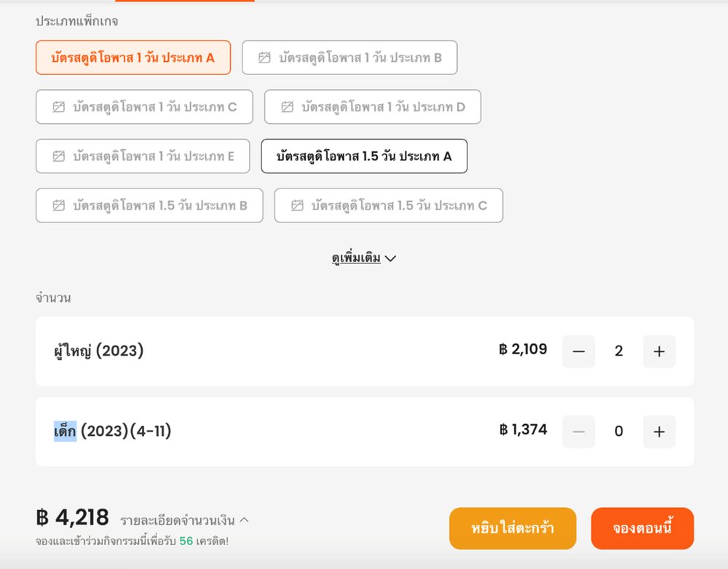Click calendar icon on 1 วัน ประเภท C
Screen dimensions: 728x569
click(x=59, y=107)
